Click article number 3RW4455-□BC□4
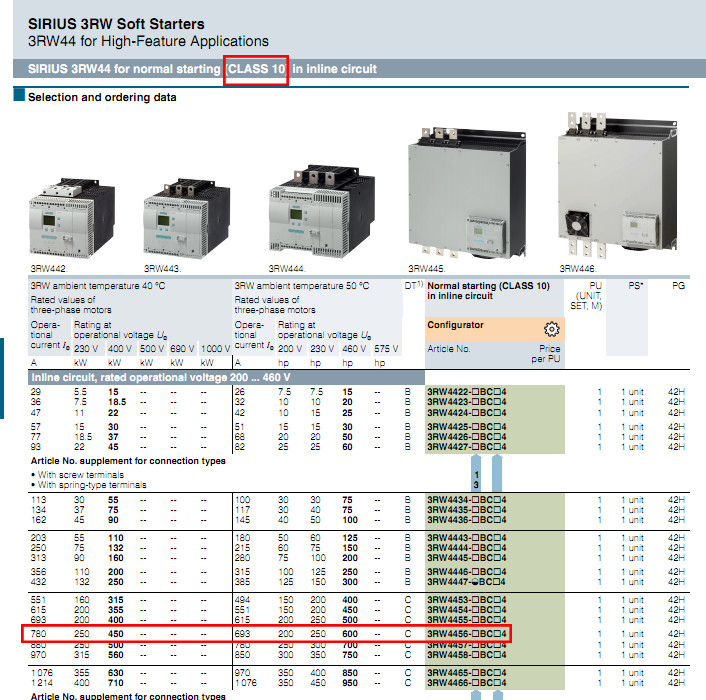 point(466,620)
